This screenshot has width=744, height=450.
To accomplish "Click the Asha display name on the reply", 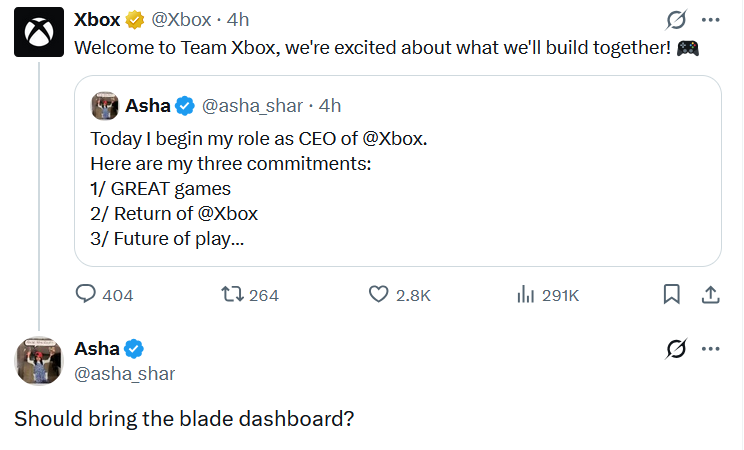I will coord(97,349).
